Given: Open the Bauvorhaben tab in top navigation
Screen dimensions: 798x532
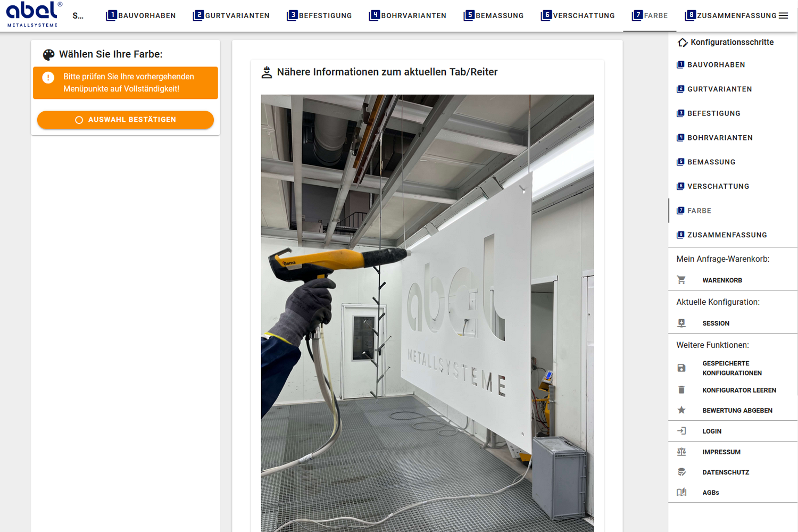Looking at the screenshot, I should point(141,15).
